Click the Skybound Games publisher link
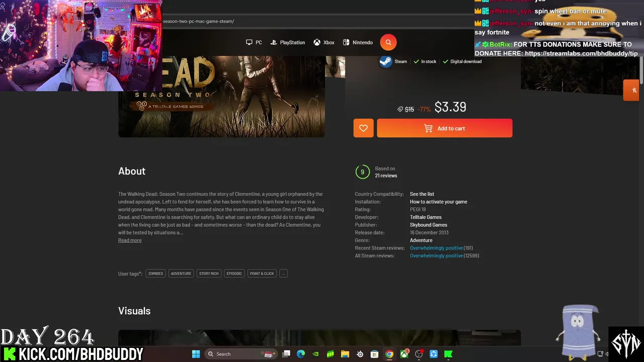This screenshot has height=362, width=644. 429,225
